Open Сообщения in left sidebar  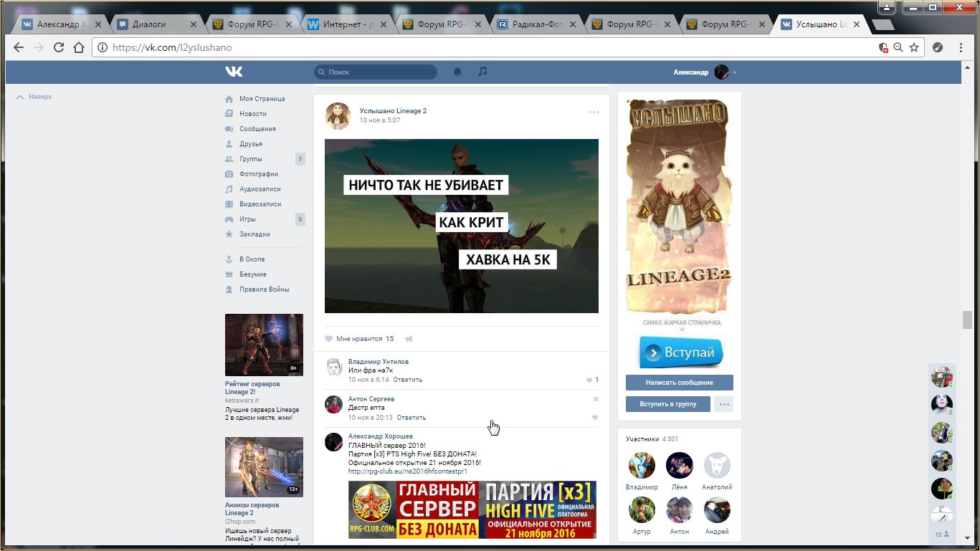point(257,129)
